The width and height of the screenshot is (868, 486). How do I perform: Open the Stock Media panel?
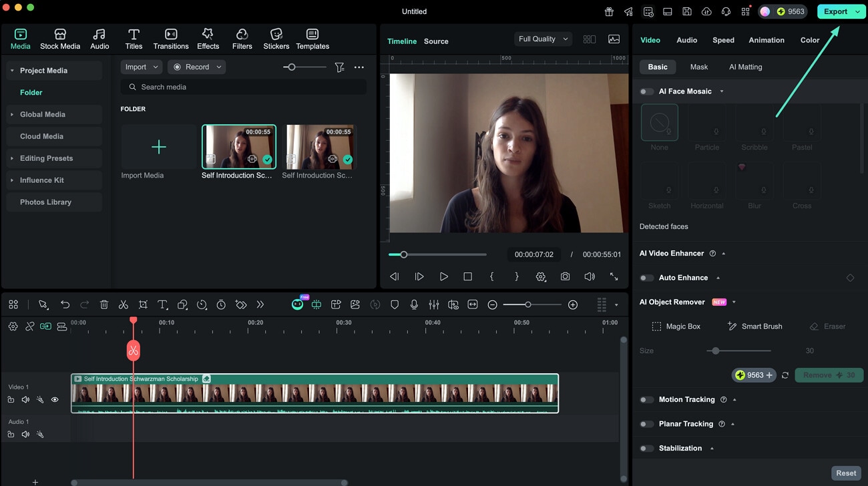click(60, 37)
